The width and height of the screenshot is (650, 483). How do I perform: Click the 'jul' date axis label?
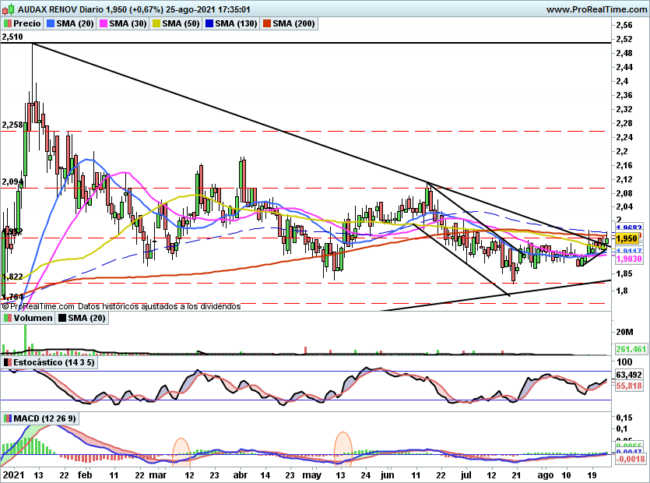[x=467, y=475]
